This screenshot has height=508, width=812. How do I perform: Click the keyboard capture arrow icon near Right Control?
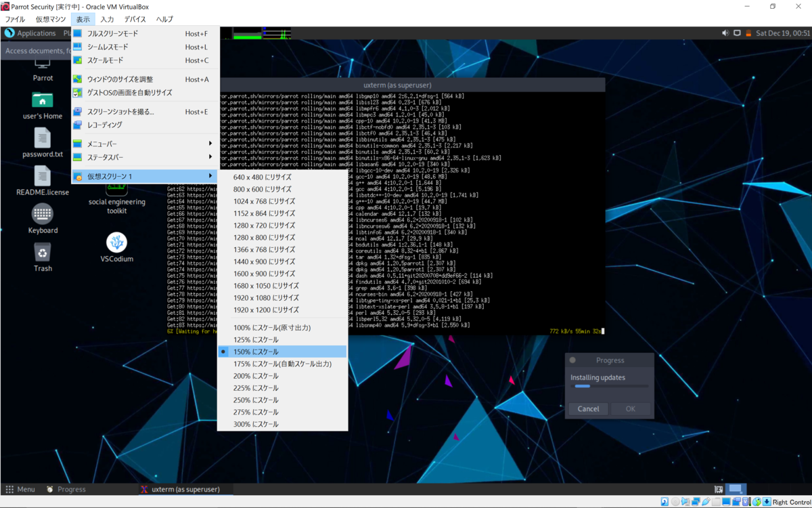pyautogui.click(x=767, y=502)
